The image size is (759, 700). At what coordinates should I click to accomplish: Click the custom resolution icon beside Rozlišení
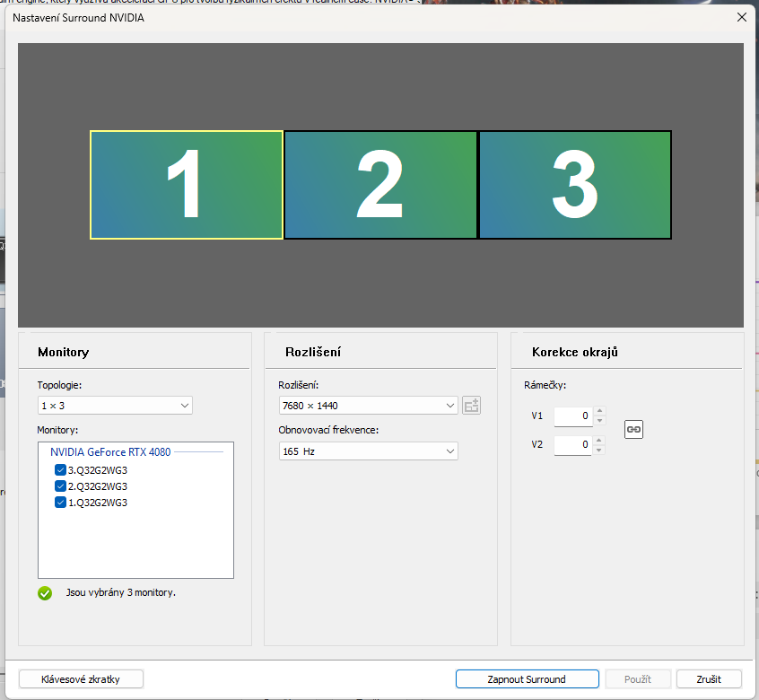[x=472, y=406]
